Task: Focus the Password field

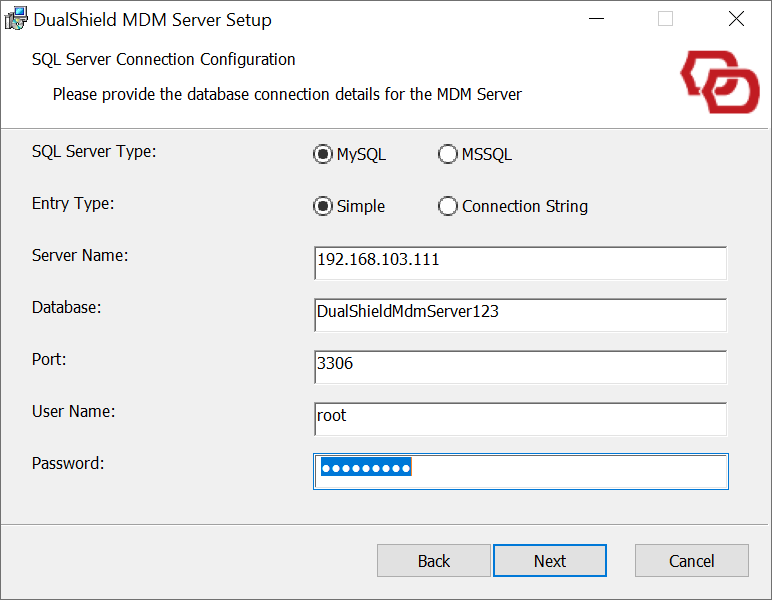Action: (520, 470)
